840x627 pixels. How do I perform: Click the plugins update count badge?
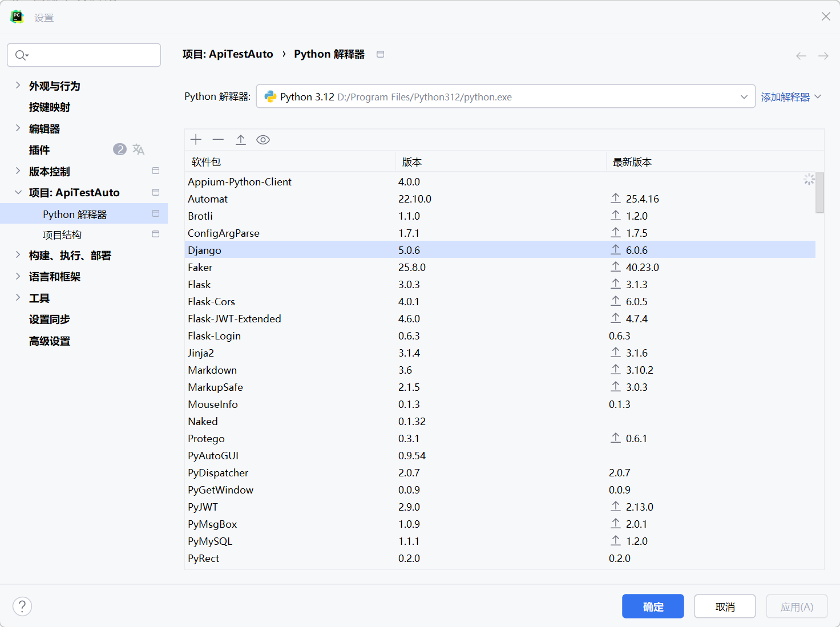point(120,149)
